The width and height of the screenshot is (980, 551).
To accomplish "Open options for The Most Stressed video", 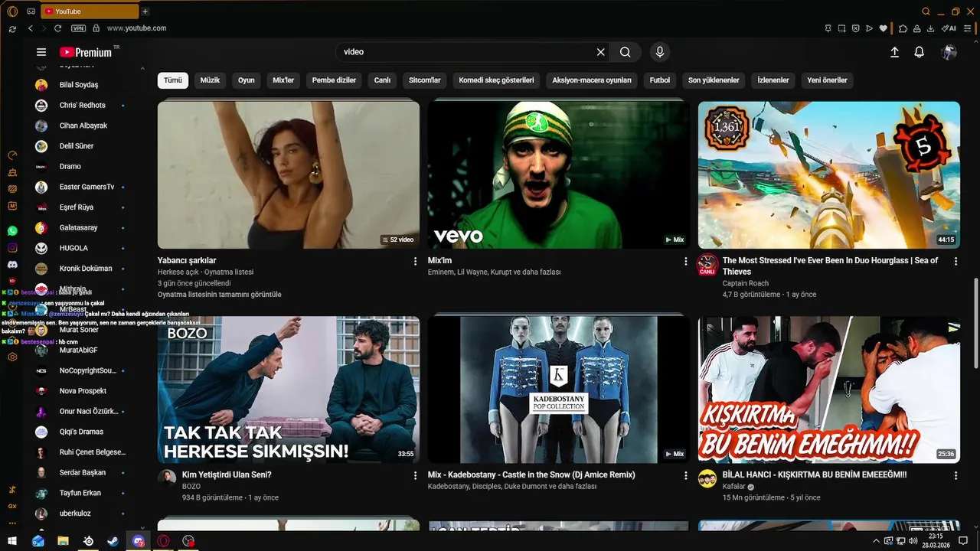I will coord(955,261).
